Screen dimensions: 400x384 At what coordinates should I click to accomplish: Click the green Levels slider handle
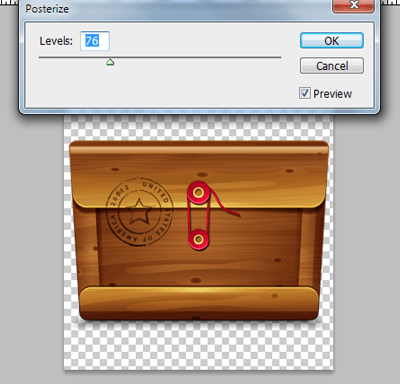pyautogui.click(x=110, y=62)
